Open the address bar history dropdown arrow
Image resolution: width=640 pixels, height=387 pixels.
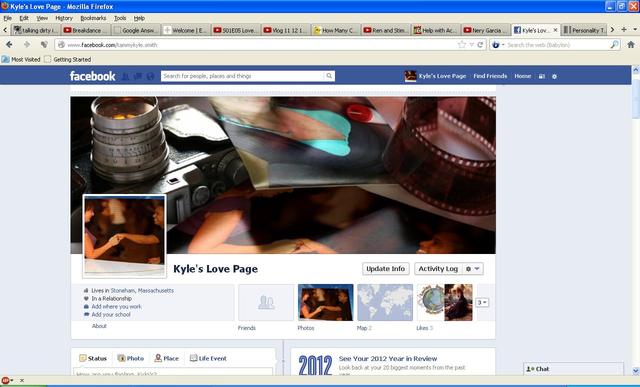point(471,44)
